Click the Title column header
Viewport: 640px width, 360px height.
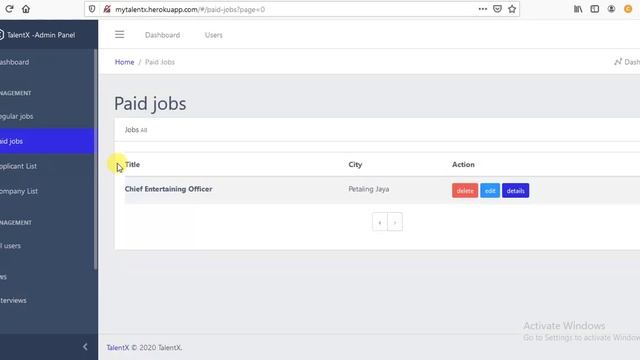(132, 164)
